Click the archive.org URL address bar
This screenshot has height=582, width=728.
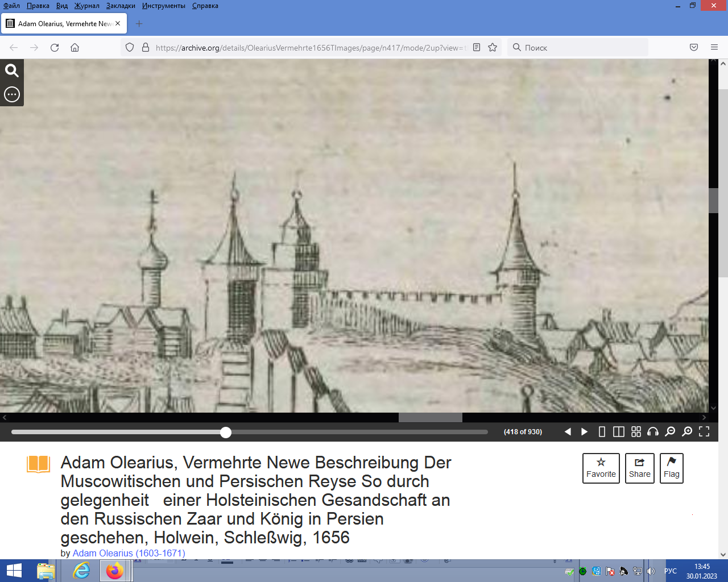pos(310,48)
